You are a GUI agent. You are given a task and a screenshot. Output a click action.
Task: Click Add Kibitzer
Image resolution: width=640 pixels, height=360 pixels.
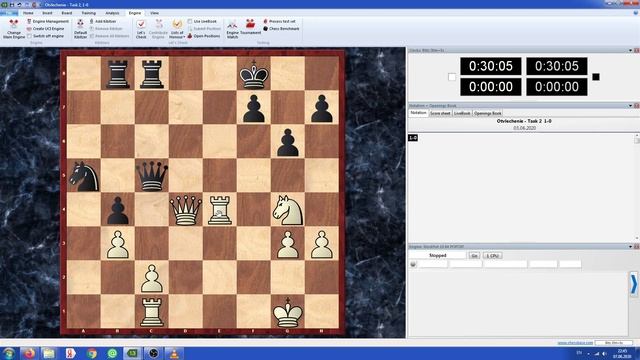coord(103,21)
